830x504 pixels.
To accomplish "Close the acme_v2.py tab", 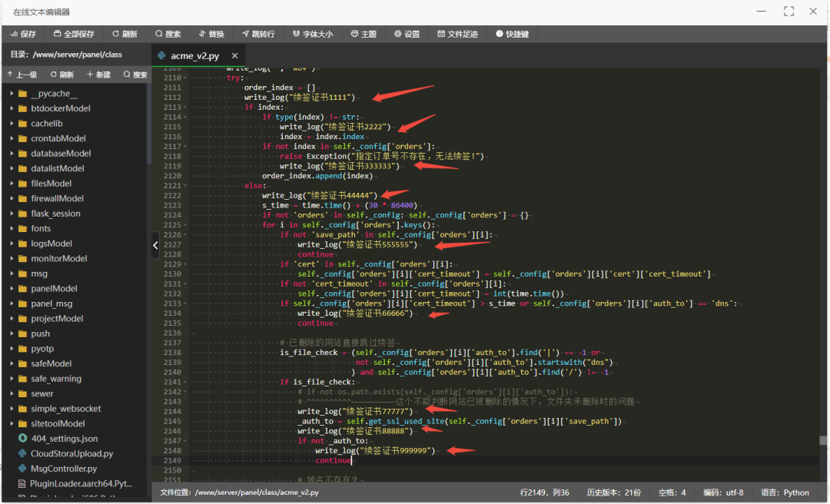I will click(x=234, y=55).
